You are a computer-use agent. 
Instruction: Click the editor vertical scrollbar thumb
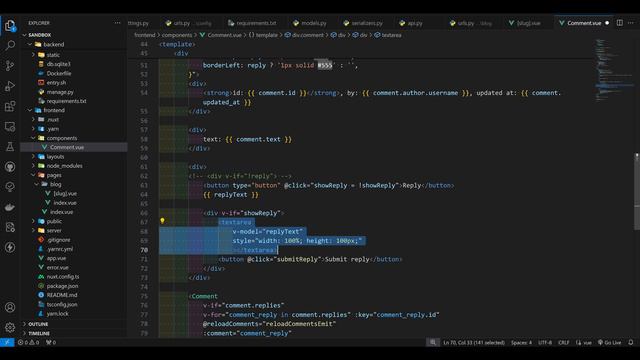pos(637,192)
